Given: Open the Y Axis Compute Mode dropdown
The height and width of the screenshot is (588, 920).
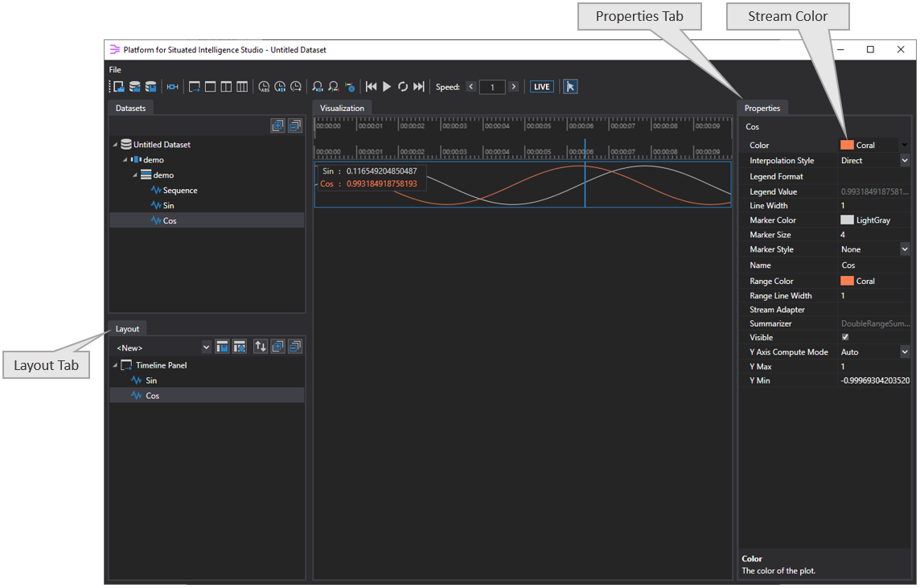Looking at the screenshot, I should [904, 352].
